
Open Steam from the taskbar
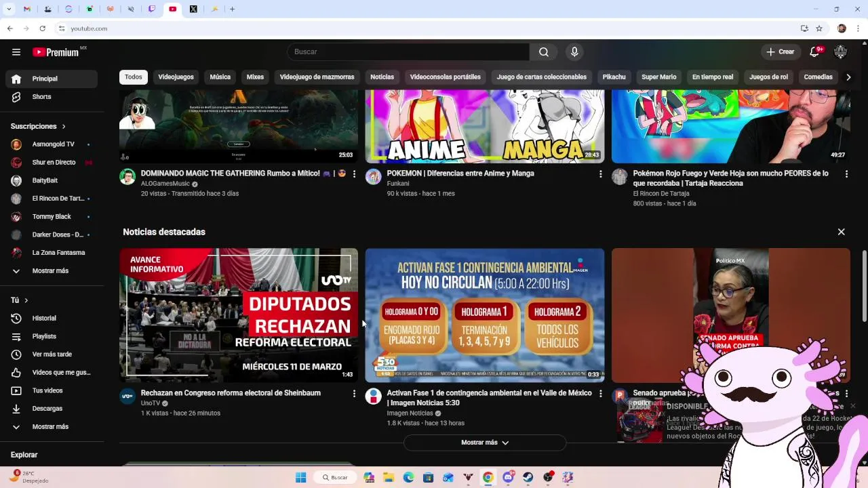(x=528, y=477)
